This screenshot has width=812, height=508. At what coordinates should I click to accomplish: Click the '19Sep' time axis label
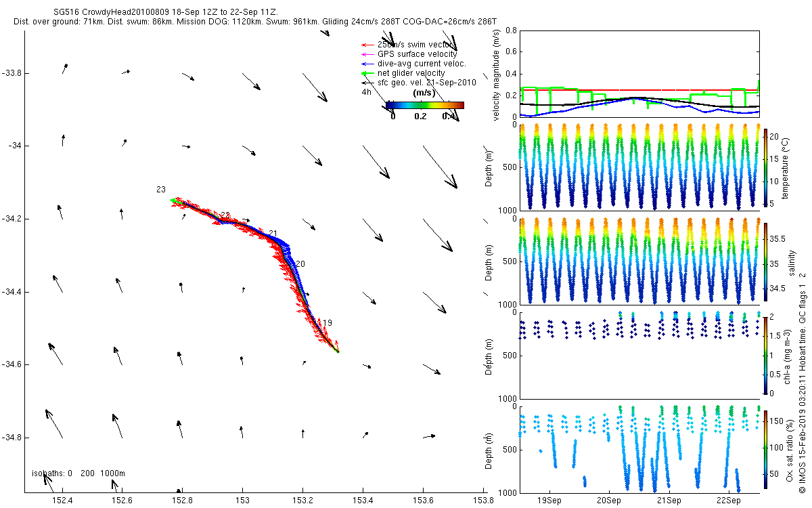[x=549, y=501]
